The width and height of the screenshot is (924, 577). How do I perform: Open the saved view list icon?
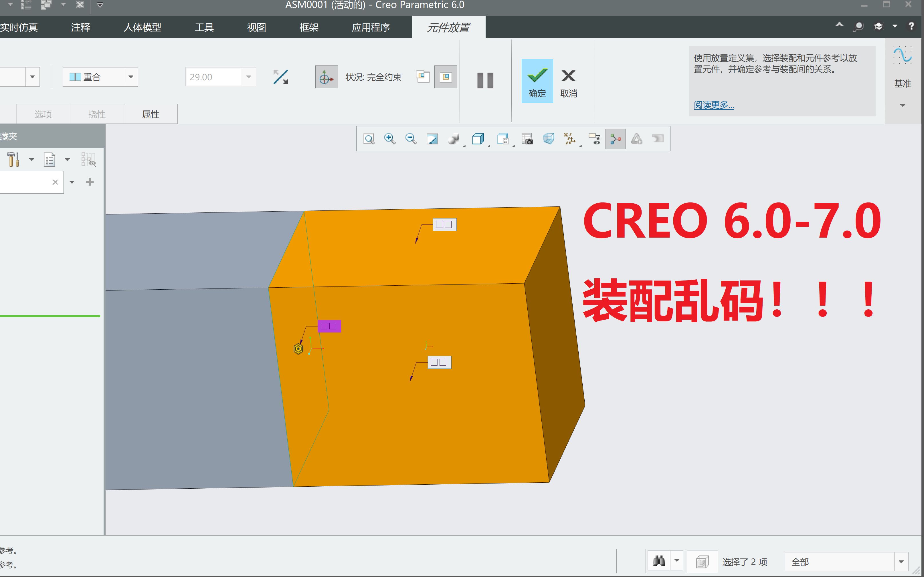[x=502, y=138]
